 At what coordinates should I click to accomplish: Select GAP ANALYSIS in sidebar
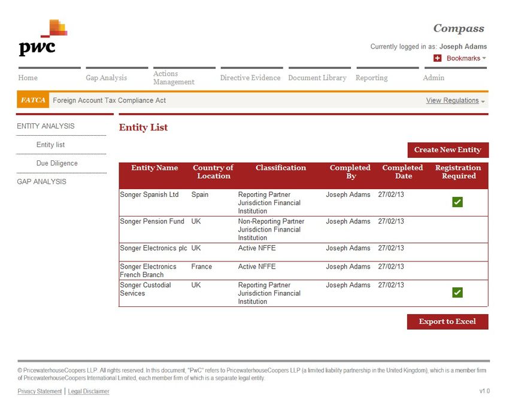[41, 182]
